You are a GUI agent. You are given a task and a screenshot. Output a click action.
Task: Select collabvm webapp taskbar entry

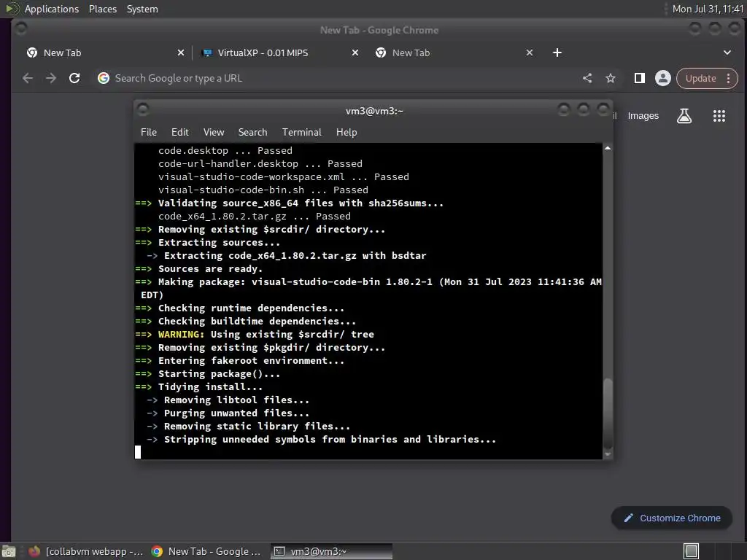(86, 551)
